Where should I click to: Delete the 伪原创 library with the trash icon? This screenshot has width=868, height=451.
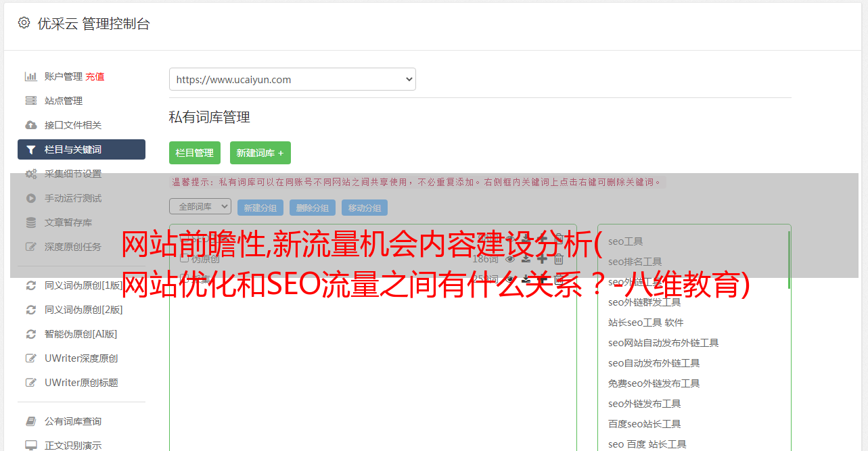coord(559,259)
